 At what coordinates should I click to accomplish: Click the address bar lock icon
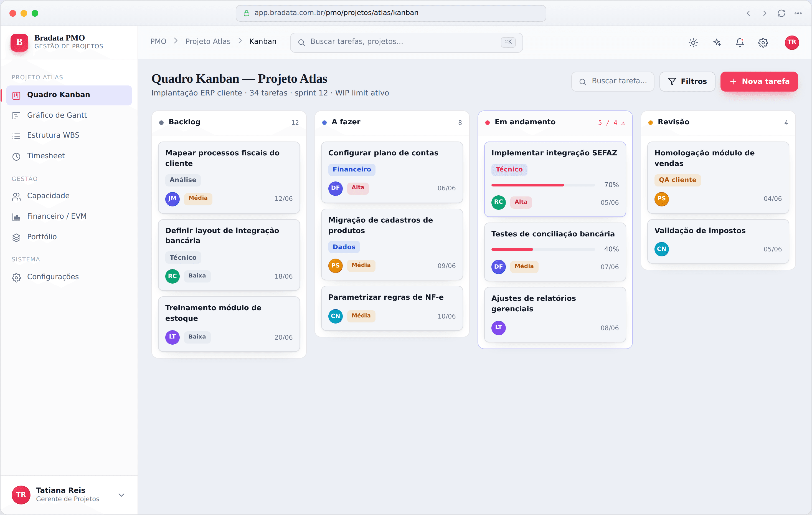[x=247, y=13]
